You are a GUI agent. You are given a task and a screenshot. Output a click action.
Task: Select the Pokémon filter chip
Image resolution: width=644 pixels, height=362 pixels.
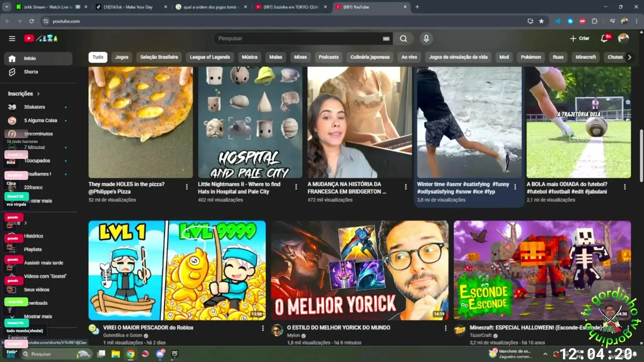[531, 57]
